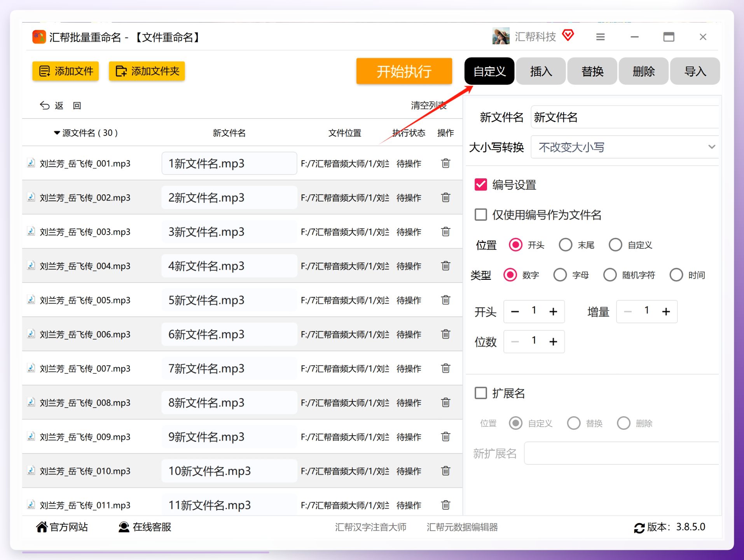The width and height of the screenshot is (744, 560).
Task: Select 时间 type radio button
Action: click(676, 275)
